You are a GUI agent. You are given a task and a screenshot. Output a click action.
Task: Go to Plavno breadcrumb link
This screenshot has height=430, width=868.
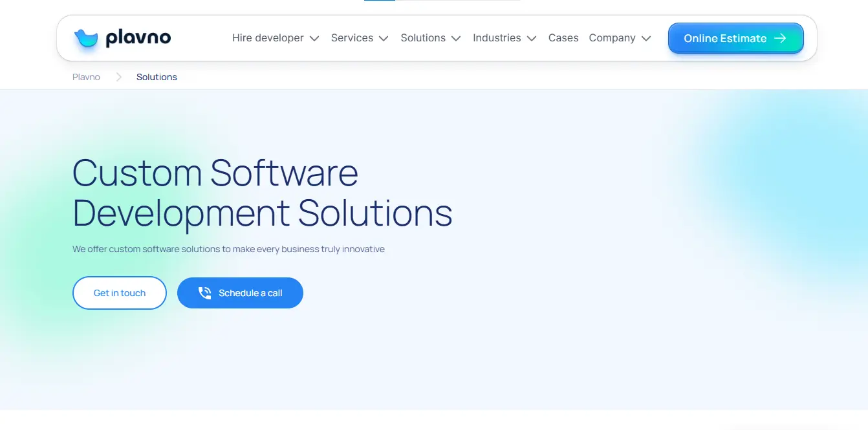click(x=86, y=77)
